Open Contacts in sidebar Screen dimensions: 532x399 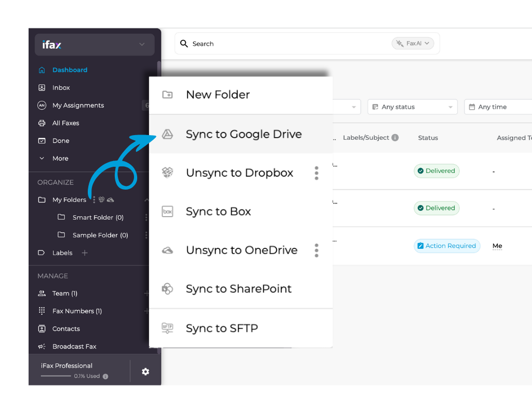pos(66,328)
